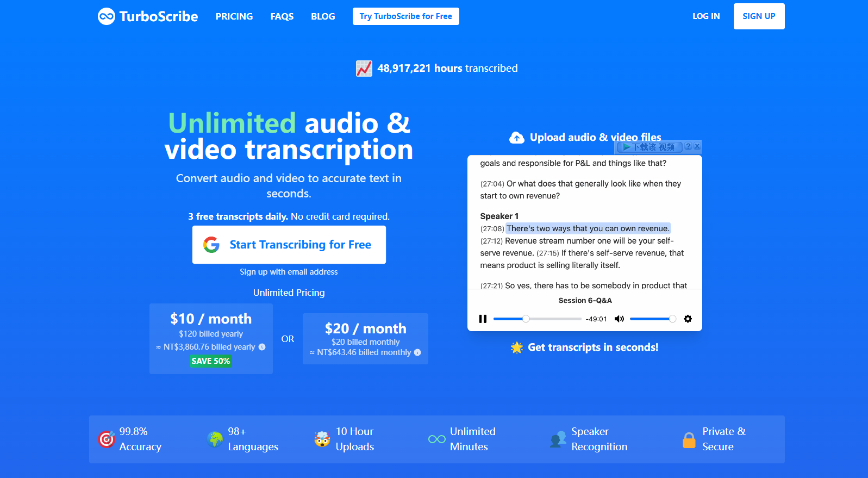Click the globe icon for 98+ Languages
Screen dimensions: 868x478
point(215,439)
